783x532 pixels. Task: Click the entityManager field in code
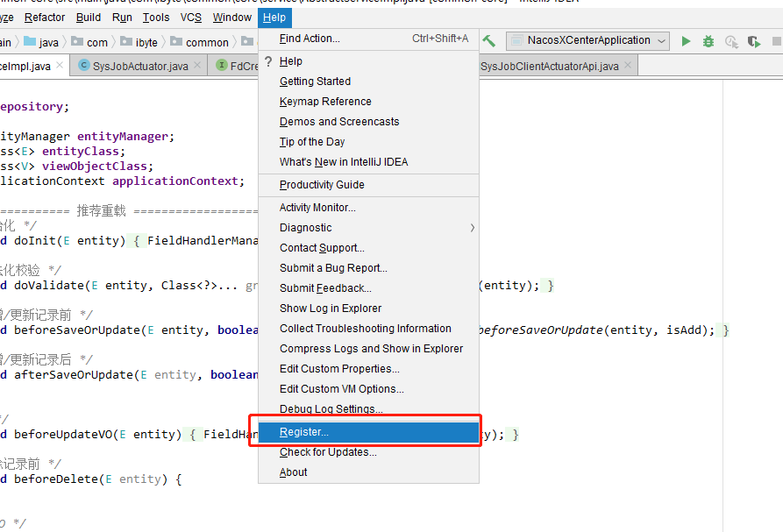point(123,136)
